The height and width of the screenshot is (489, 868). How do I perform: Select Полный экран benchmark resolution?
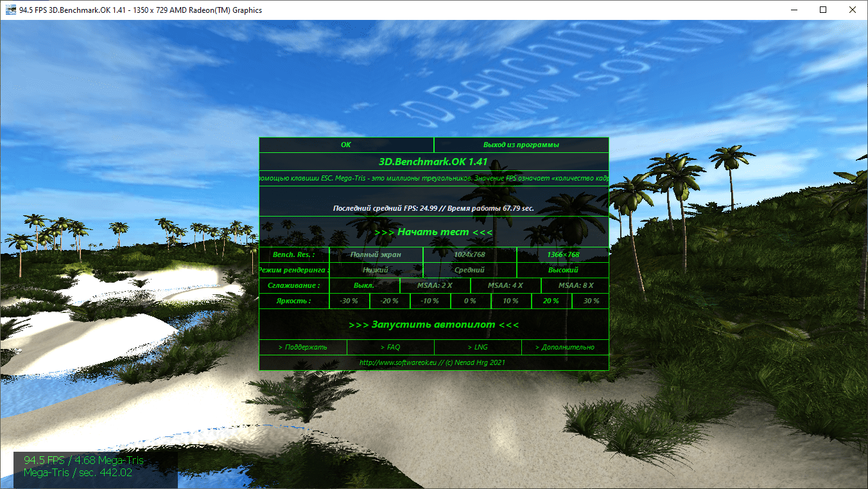coord(376,254)
